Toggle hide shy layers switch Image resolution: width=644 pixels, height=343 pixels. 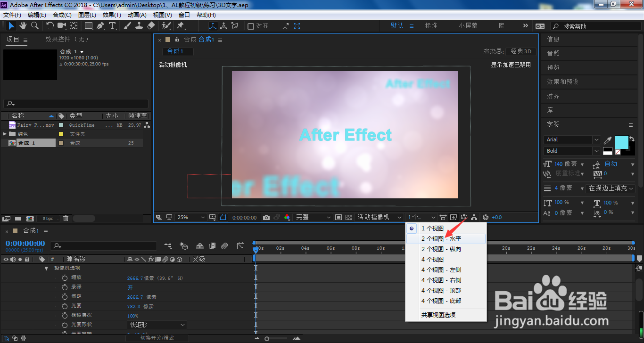(x=200, y=246)
